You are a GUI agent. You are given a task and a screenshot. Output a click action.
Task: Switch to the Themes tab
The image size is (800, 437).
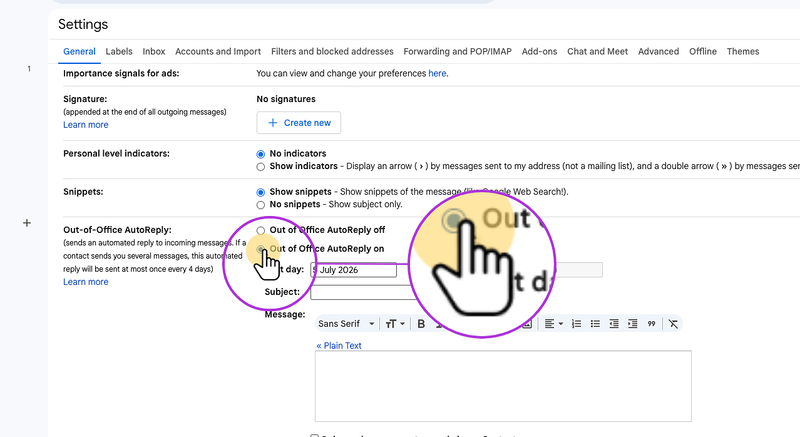pyautogui.click(x=743, y=52)
